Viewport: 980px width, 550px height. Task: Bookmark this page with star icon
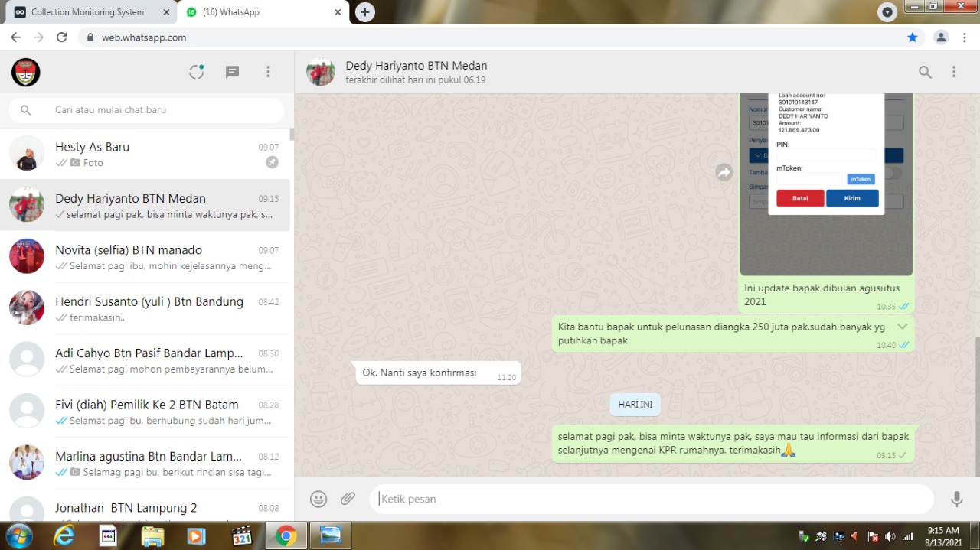pyautogui.click(x=912, y=37)
